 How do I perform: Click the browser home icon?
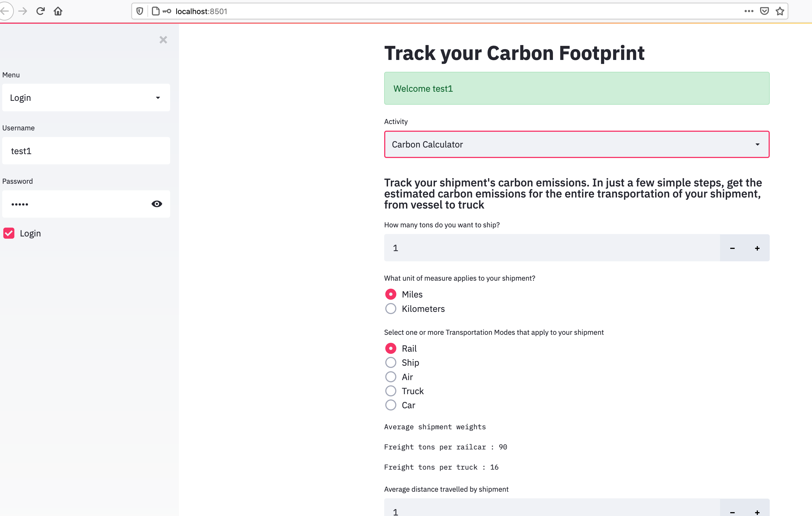58,11
